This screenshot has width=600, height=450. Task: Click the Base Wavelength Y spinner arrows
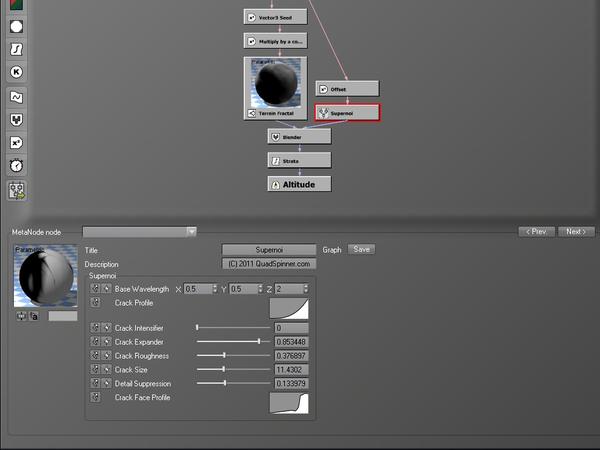point(261,289)
